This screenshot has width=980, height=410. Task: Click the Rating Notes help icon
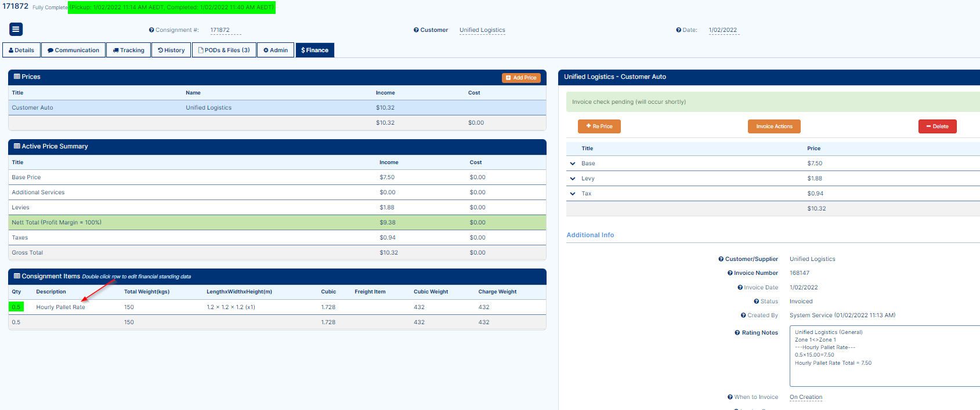(x=737, y=333)
